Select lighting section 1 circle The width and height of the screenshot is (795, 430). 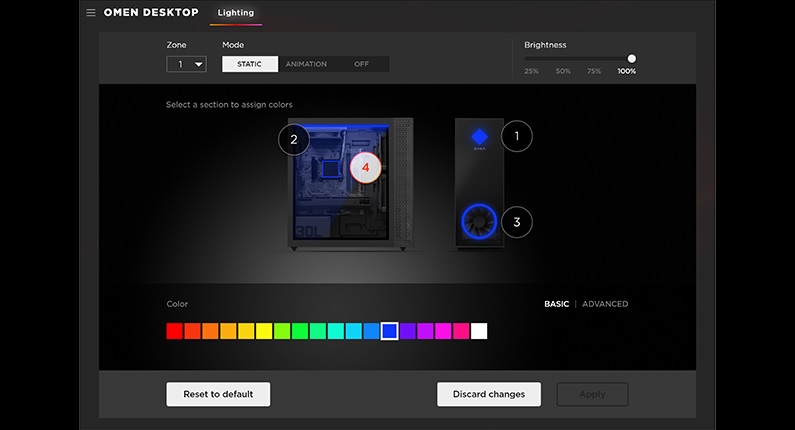(517, 136)
